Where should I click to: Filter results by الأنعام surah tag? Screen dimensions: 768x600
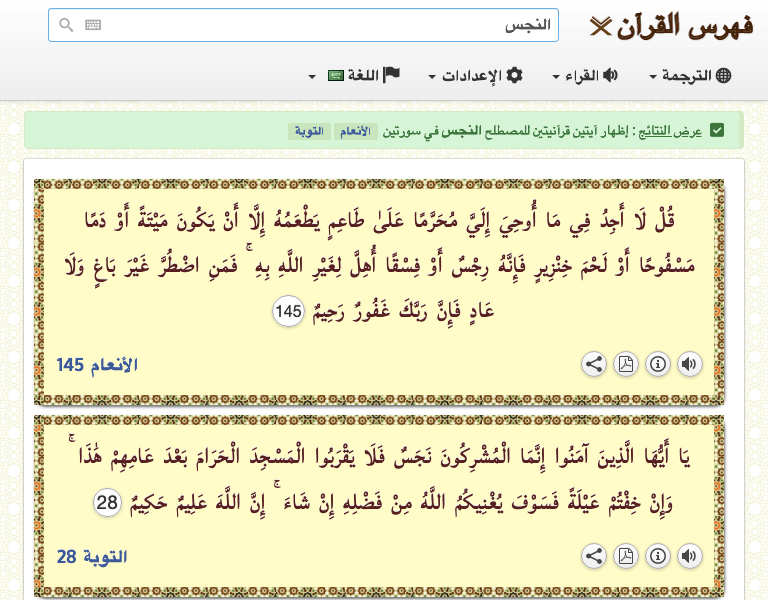coord(359,132)
